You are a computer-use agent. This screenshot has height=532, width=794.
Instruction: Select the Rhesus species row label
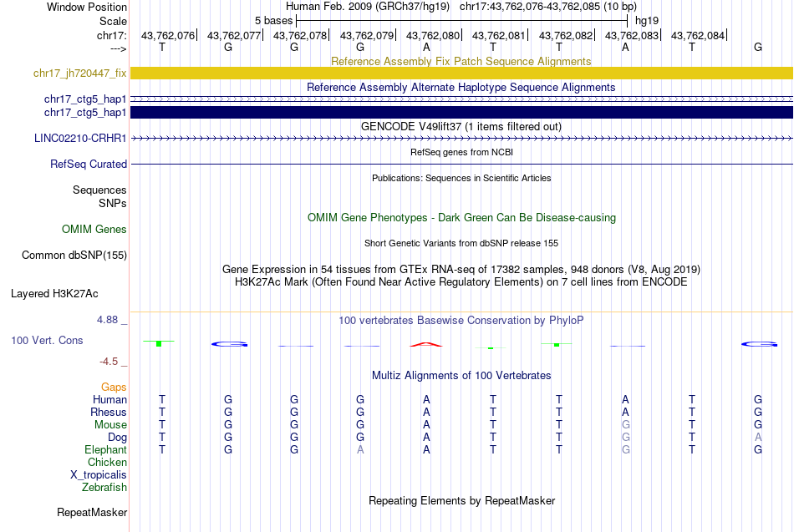(109, 413)
